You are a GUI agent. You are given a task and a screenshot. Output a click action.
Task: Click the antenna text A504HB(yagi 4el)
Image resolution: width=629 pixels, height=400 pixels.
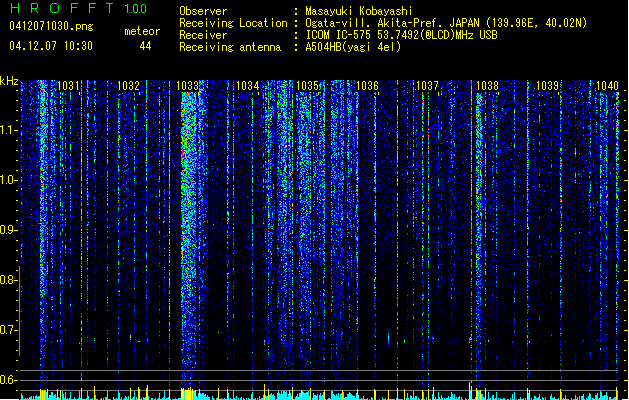tap(353, 47)
